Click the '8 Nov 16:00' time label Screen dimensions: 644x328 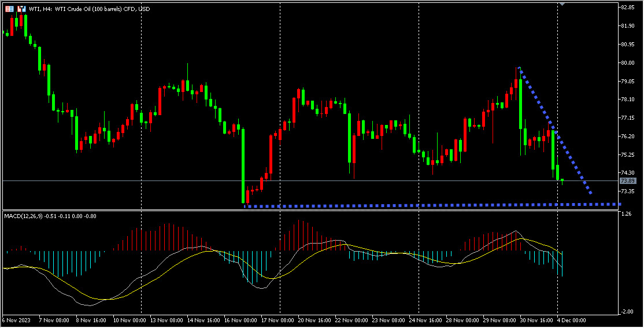click(x=91, y=320)
